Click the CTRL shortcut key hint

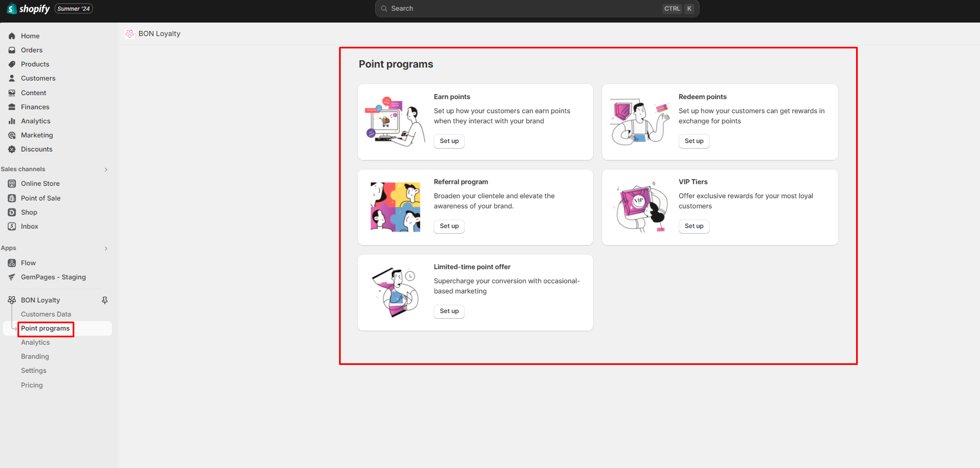[672, 8]
